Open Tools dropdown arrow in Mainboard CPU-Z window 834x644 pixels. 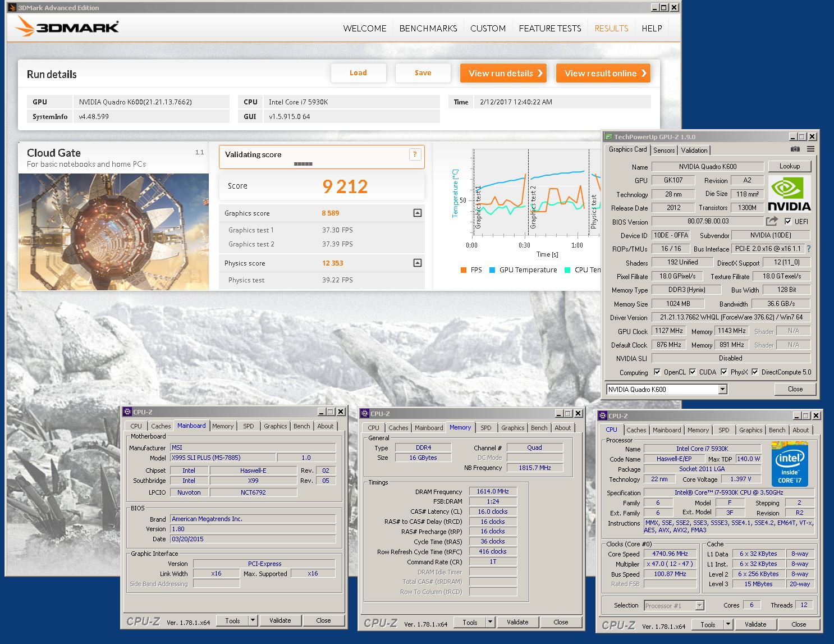coord(253,620)
